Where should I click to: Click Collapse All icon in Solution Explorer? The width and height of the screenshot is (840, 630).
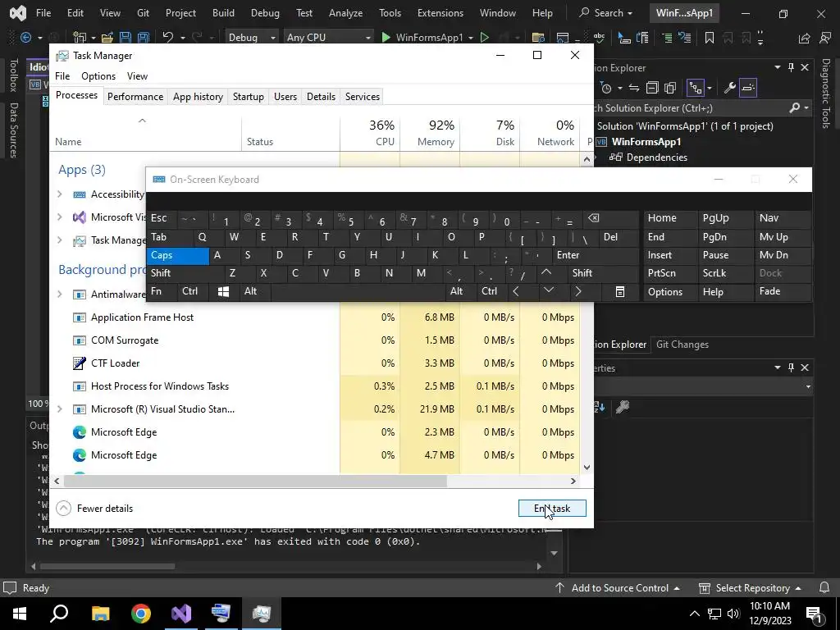pos(652,88)
